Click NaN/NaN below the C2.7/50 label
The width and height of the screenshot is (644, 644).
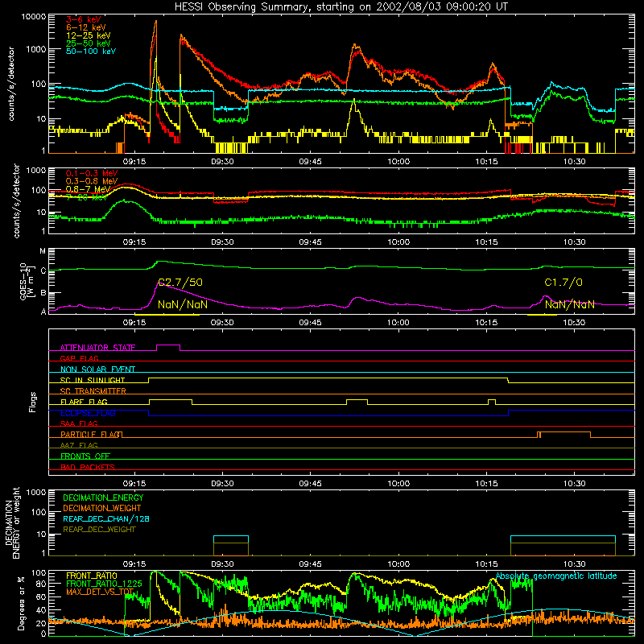coord(183,304)
